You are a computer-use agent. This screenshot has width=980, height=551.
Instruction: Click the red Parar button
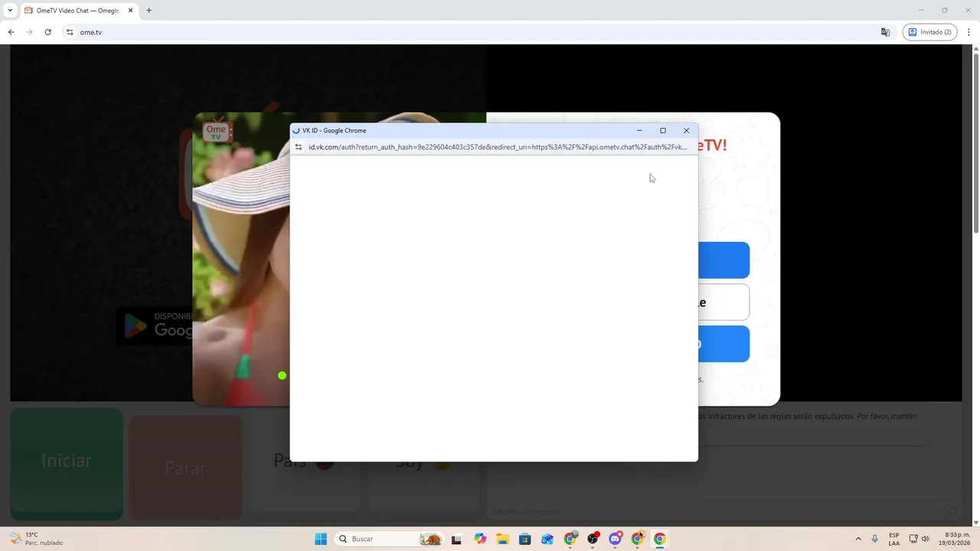point(185,468)
